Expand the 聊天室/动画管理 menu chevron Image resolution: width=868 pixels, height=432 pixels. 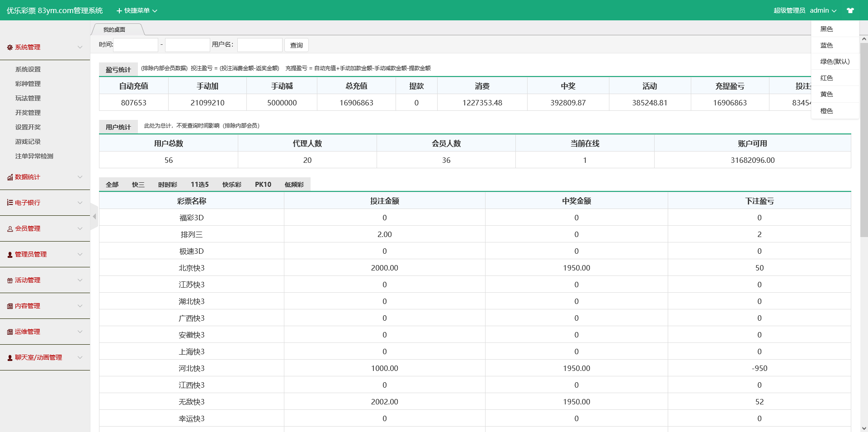point(80,357)
